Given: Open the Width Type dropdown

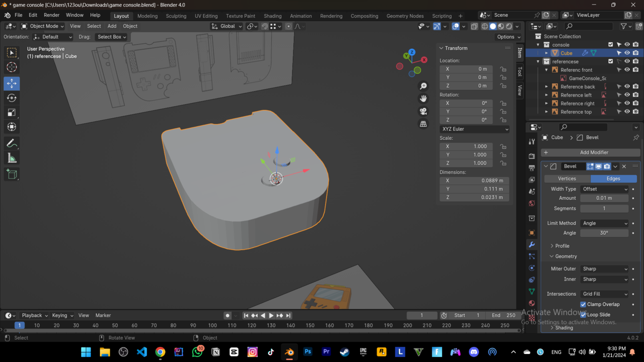Looking at the screenshot, I should [x=605, y=189].
